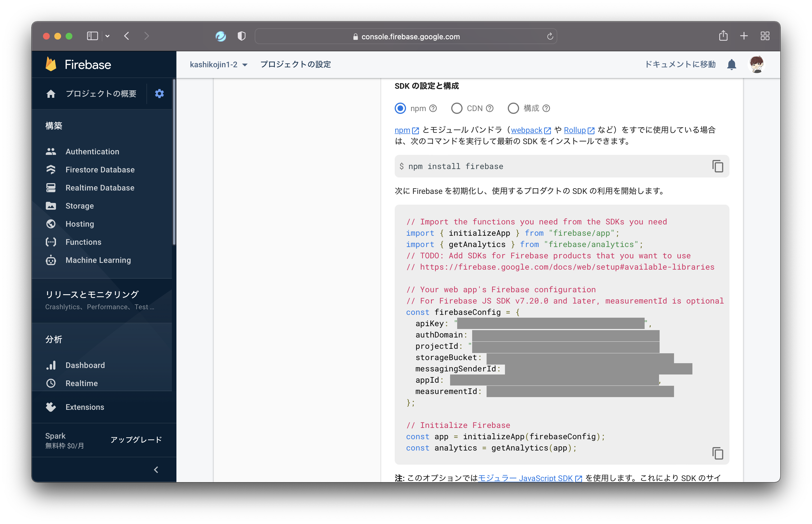Click the アップグレード button
The image size is (812, 524).
tap(136, 439)
